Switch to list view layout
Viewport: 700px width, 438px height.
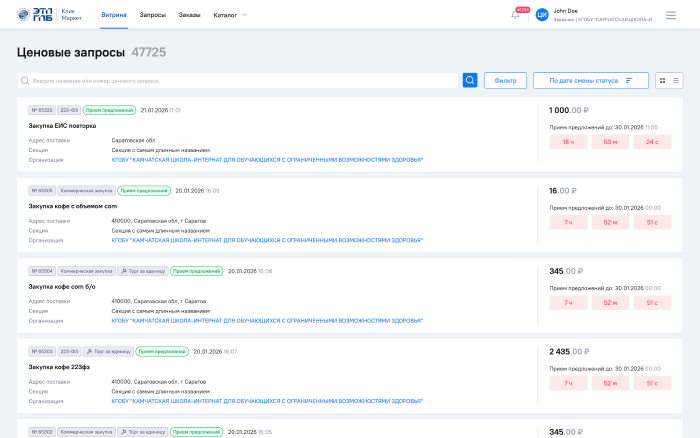pos(677,80)
